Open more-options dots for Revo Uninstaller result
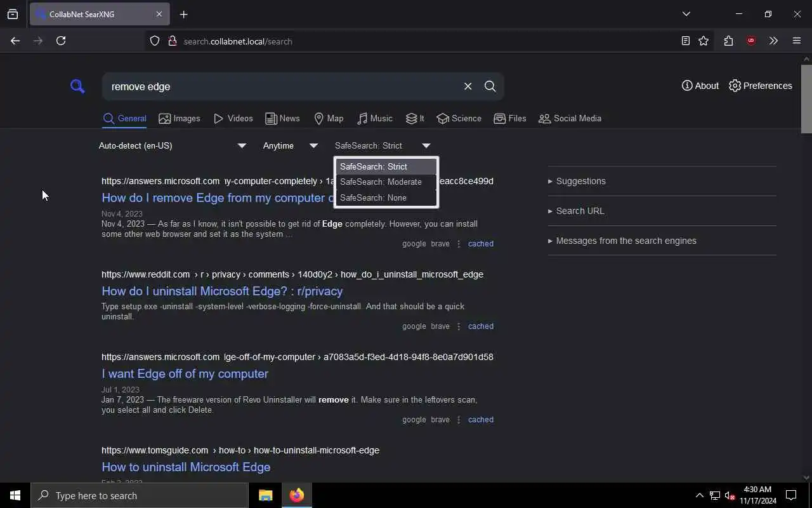The height and width of the screenshot is (508, 812). [x=459, y=420]
